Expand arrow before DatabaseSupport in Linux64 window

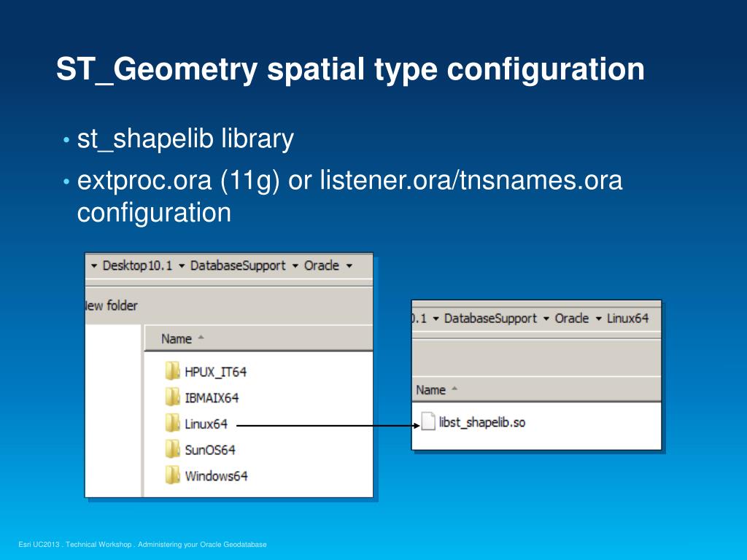click(436, 319)
